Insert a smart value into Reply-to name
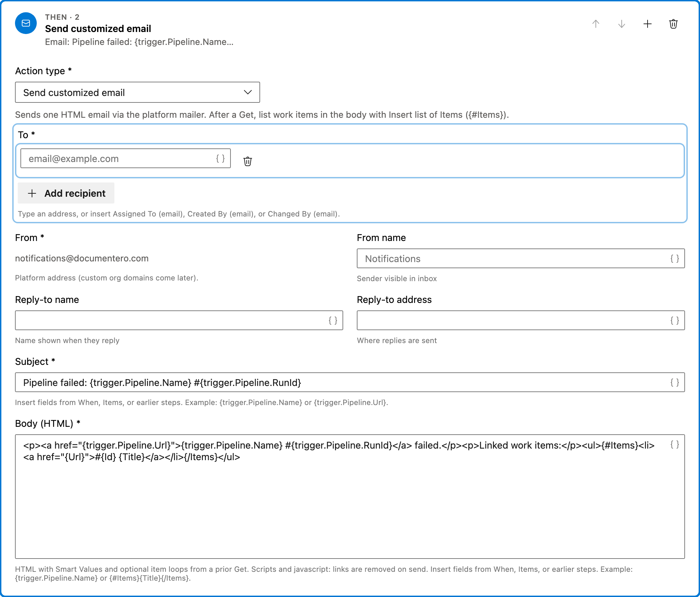This screenshot has width=700, height=597. point(333,320)
